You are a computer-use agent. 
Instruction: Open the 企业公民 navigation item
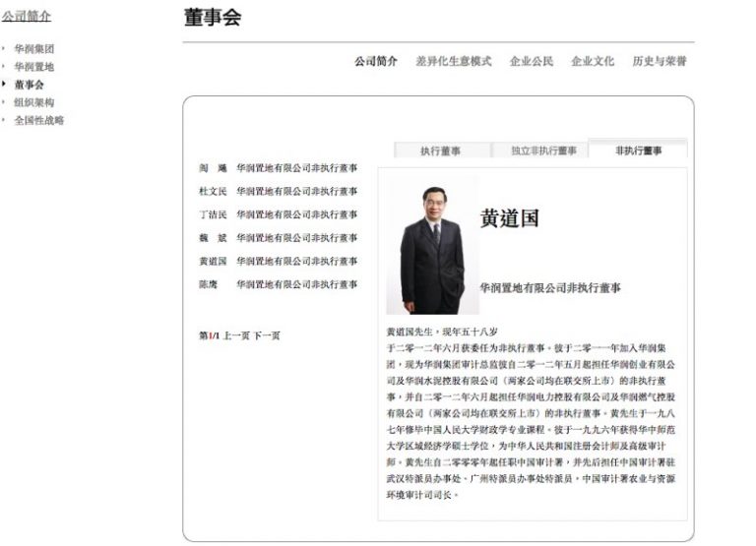(532, 61)
